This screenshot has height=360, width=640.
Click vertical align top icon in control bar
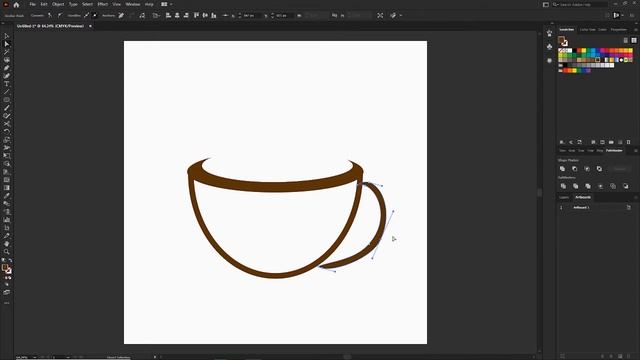point(196,16)
